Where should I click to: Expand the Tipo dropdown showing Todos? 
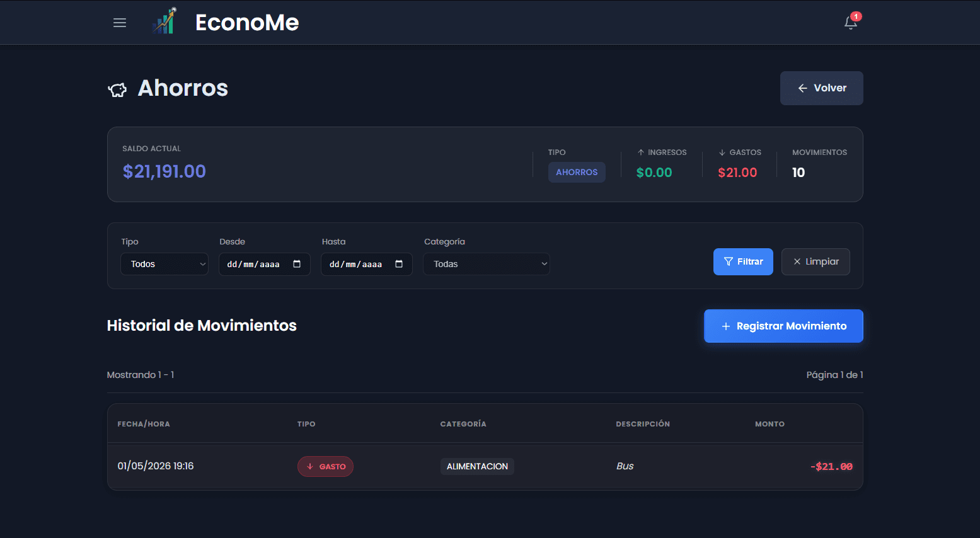pos(164,264)
